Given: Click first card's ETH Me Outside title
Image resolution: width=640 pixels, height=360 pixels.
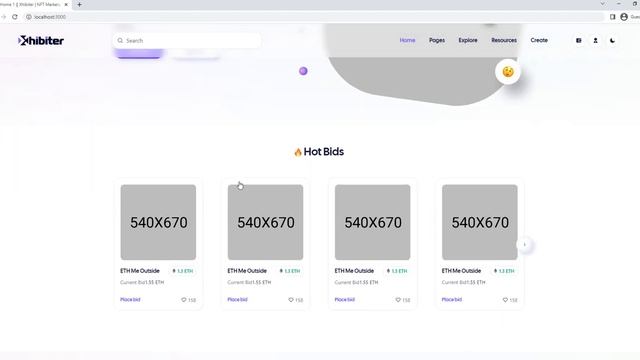Looking at the screenshot, I should tap(140, 271).
